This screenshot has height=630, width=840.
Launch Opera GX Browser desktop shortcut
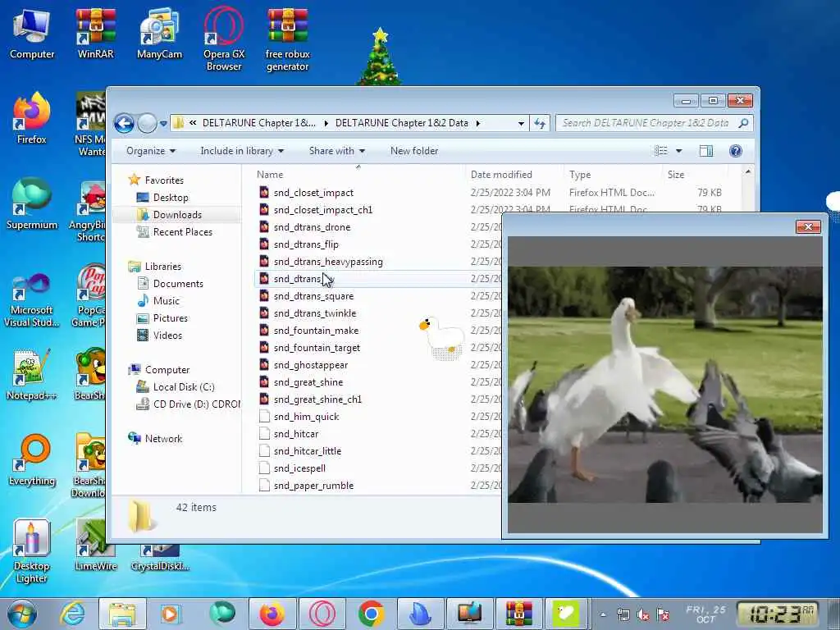pyautogui.click(x=224, y=39)
